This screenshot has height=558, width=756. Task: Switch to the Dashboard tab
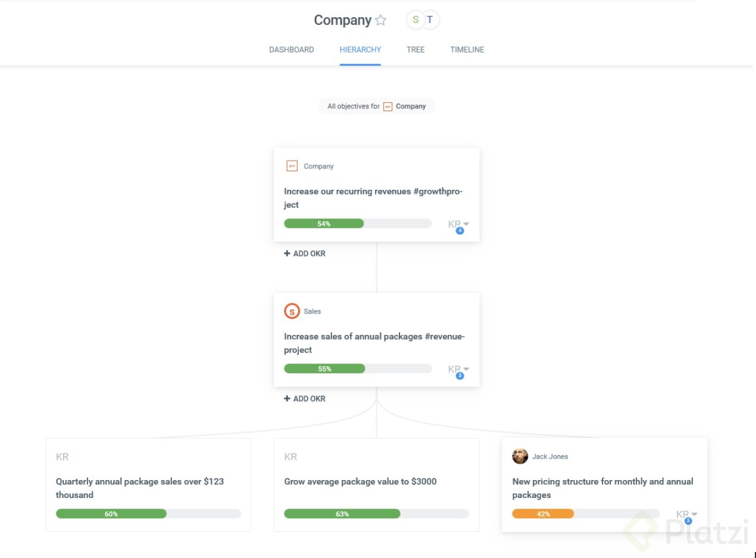click(292, 50)
